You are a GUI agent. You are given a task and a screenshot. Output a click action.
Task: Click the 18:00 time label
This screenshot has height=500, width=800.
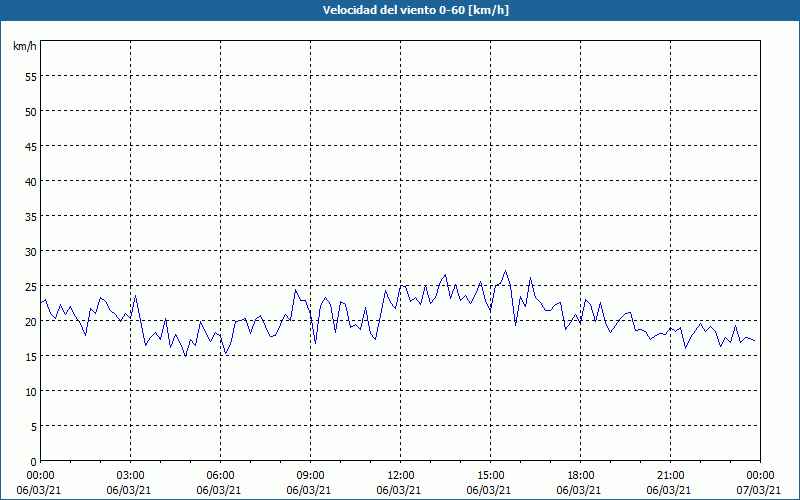[x=581, y=476]
